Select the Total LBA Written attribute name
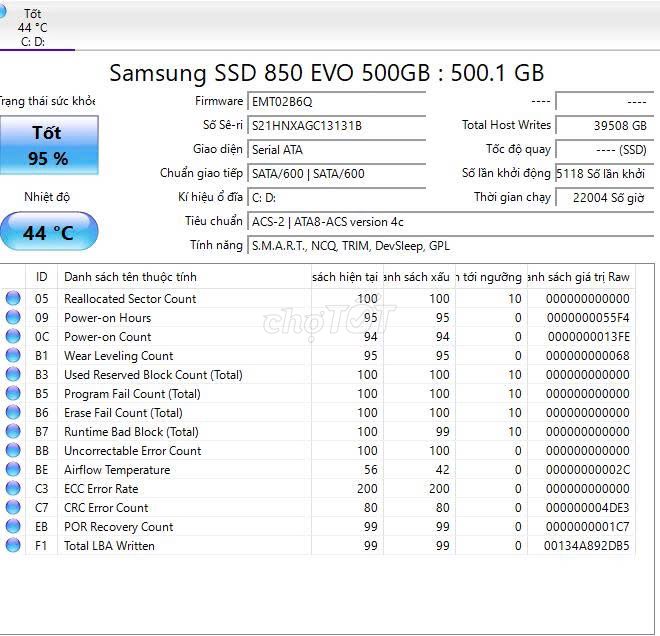 click(x=109, y=546)
